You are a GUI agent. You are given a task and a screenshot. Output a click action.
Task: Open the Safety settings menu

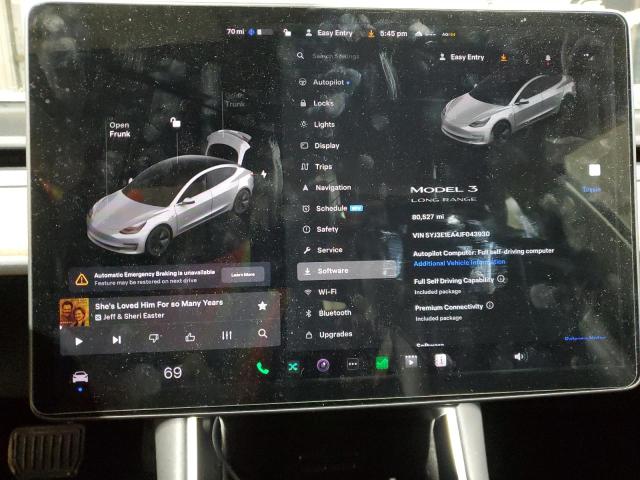[321, 229]
